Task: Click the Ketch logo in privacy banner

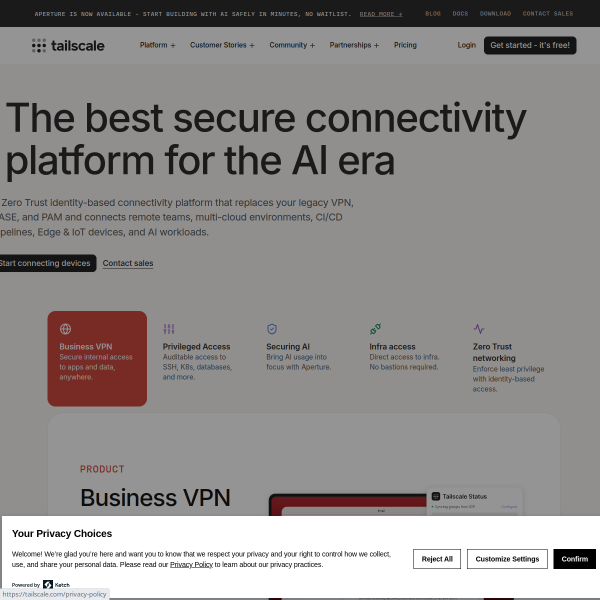Action: click(x=48, y=584)
